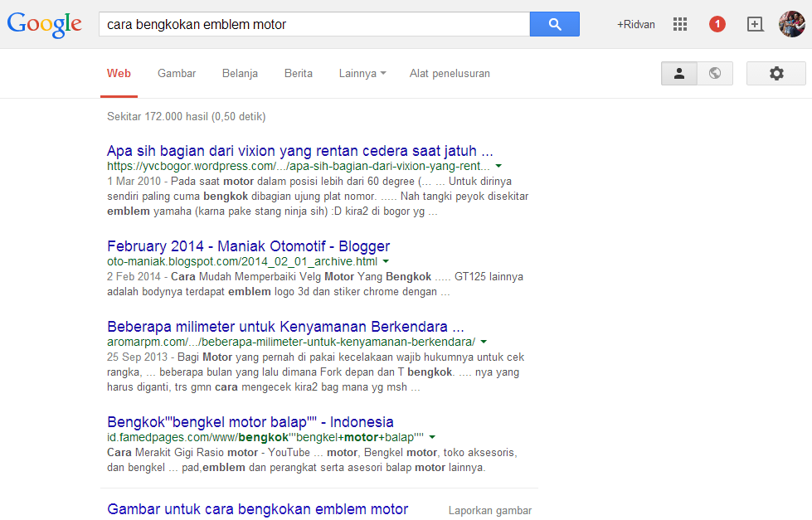Screen dimensions: 812x520
Task: Click Laporkan gambar link
Action: [490, 511]
